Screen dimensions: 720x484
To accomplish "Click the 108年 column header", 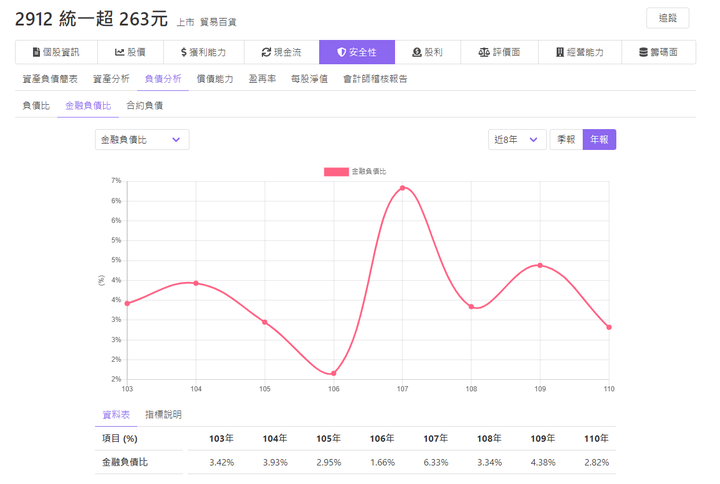I will point(489,439).
